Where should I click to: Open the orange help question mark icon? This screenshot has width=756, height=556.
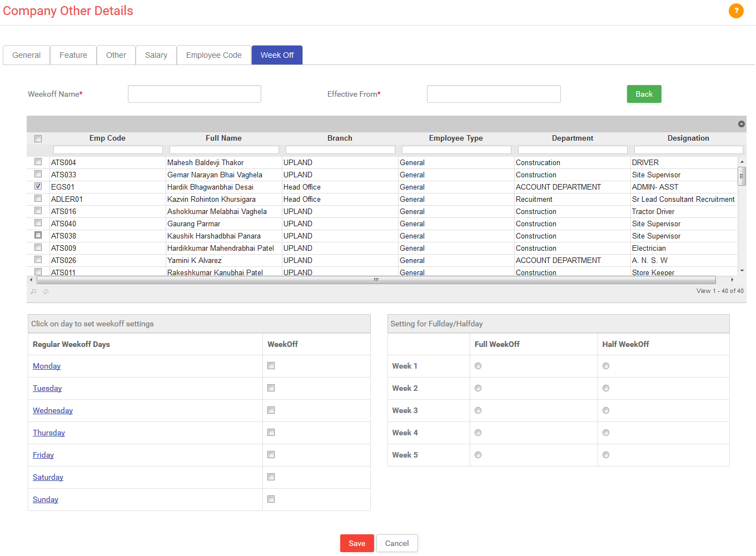pos(736,11)
